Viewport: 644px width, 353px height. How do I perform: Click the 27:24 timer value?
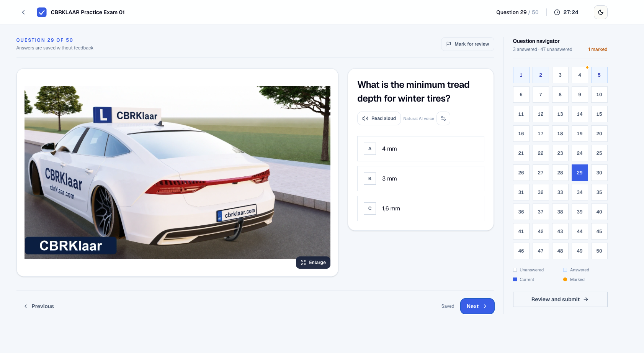(x=571, y=12)
